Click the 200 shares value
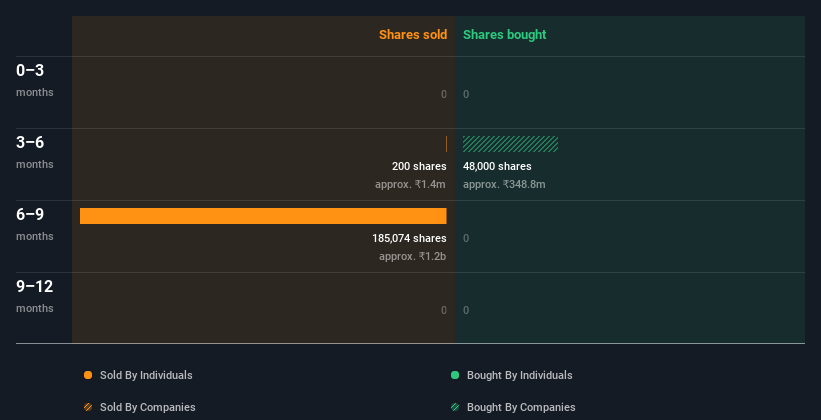This screenshot has width=821, height=420. (419, 166)
